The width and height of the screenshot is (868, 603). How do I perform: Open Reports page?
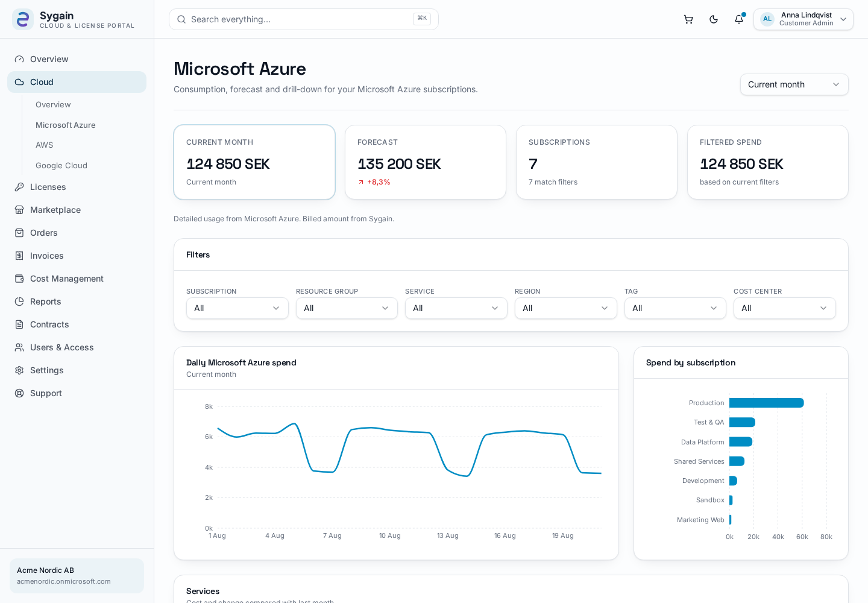pyautogui.click(x=77, y=301)
